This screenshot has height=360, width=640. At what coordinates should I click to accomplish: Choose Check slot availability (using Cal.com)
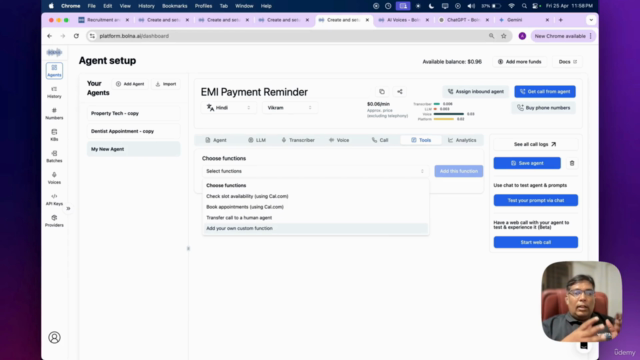point(315,196)
